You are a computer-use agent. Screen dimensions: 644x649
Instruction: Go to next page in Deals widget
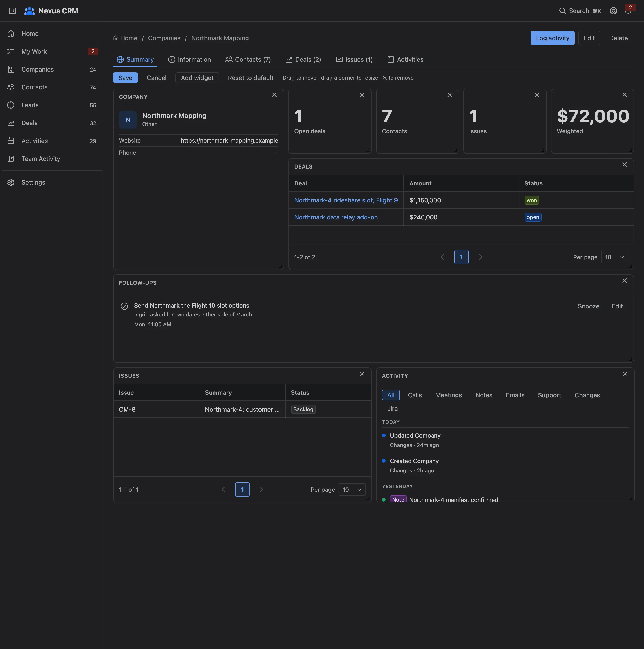click(x=480, y=257)
